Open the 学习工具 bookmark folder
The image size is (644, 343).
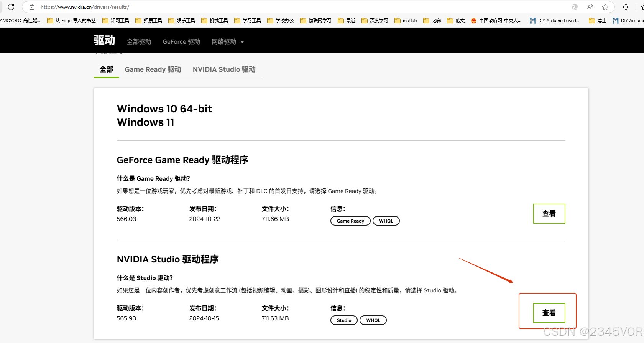(248, 21)
